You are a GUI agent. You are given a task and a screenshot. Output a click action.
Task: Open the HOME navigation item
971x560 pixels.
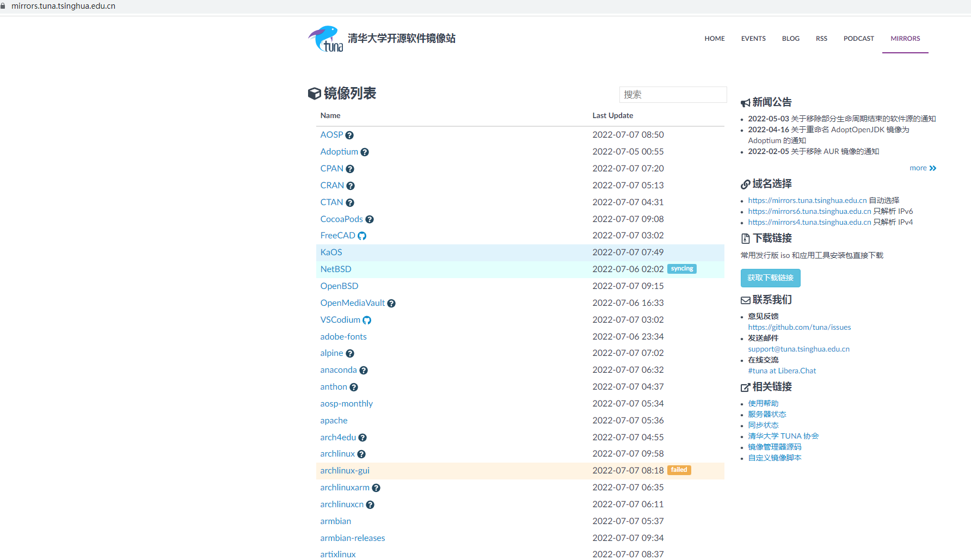pyautogui.click(x=715, y=39)
